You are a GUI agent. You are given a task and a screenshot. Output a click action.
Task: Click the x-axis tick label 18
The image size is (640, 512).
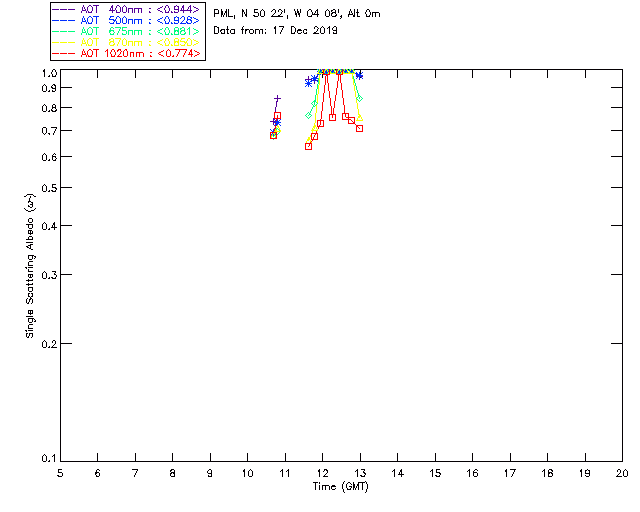(547, 473)
